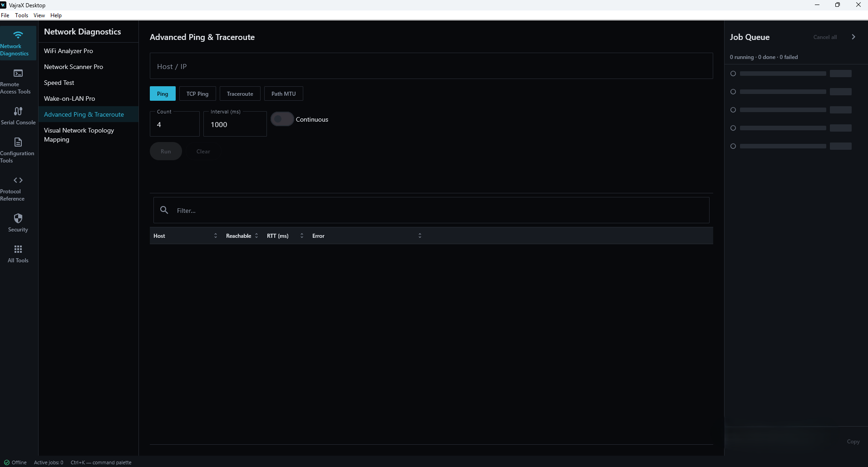Switch to Path MTU mode
The image size is (868, 467).
point(284,93)
